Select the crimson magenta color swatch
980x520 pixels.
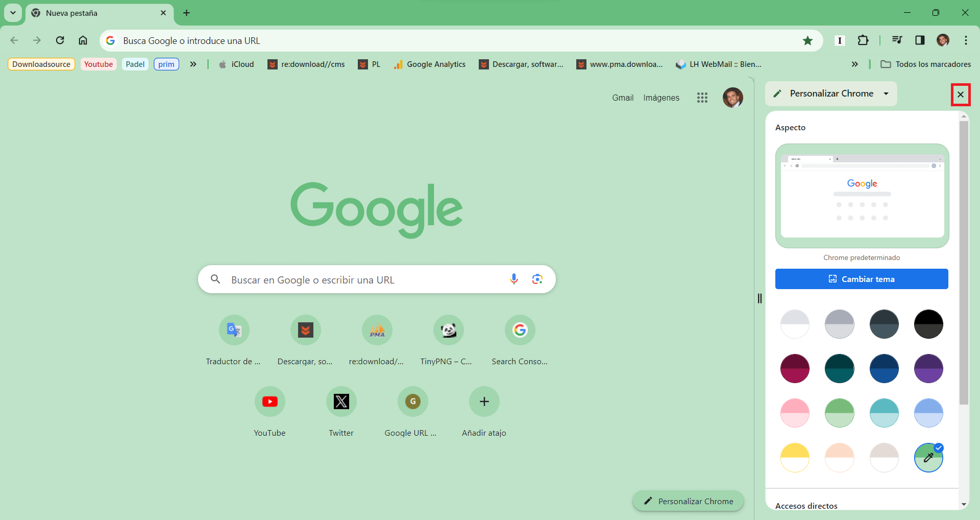[x=795, y=368]
